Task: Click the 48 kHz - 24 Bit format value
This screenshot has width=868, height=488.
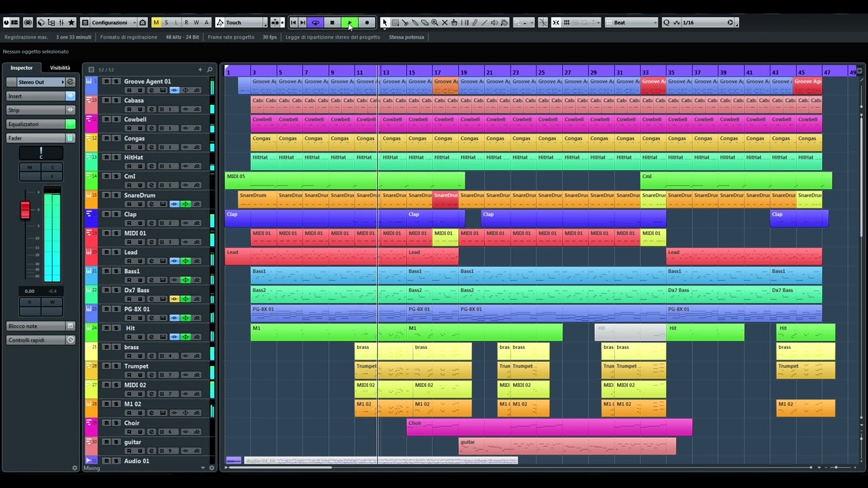Action: 182,37
